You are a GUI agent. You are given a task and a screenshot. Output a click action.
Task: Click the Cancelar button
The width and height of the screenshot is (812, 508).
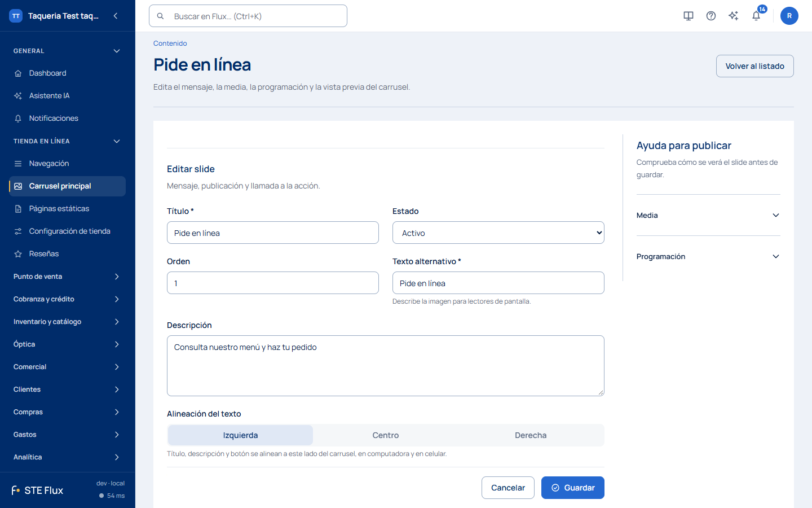coord(508,488)
